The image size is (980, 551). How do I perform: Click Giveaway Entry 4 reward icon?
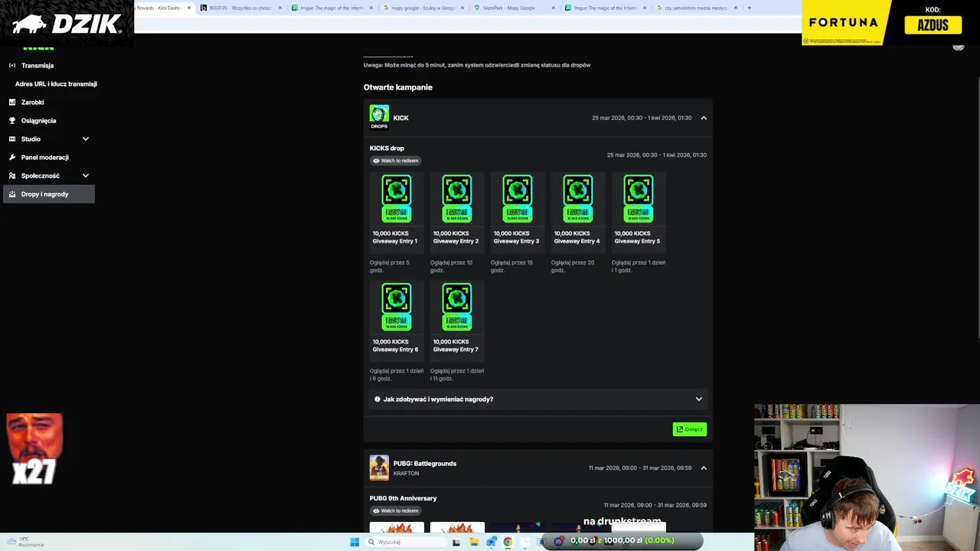[578, 199]
